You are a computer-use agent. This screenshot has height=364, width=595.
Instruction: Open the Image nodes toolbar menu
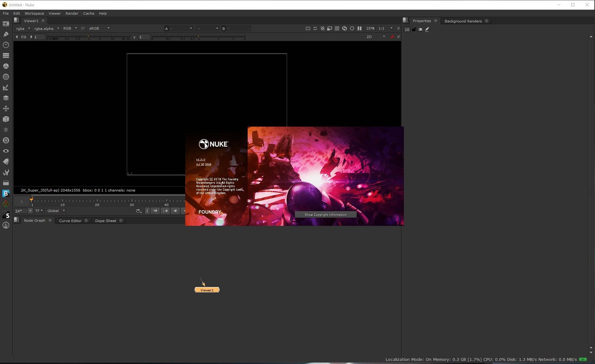(x=6, y=24)
